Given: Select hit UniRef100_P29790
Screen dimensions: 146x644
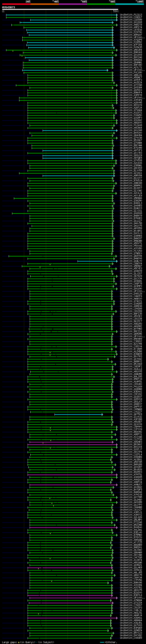Looking at the screenshot, I should 131,32.
